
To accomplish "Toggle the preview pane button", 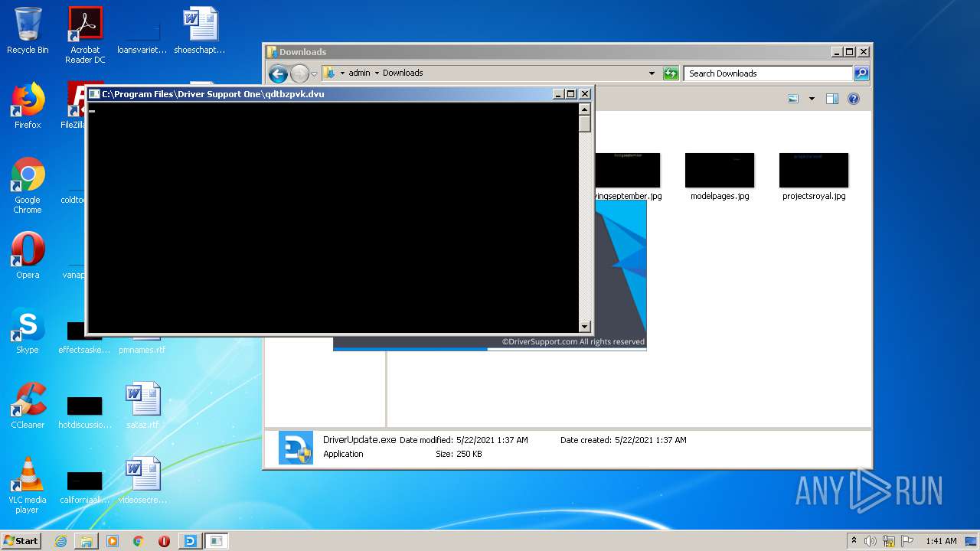I will [x=832, y=99].
